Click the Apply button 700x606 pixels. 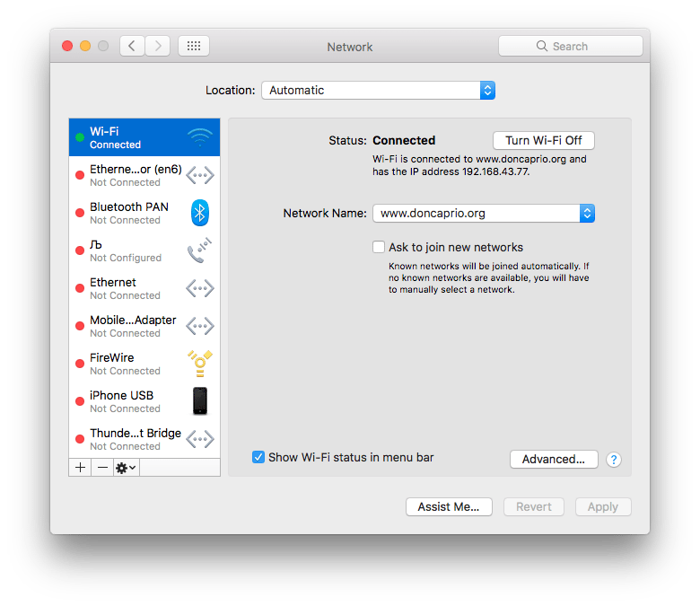pyautogui.click(x=603, y=507)
